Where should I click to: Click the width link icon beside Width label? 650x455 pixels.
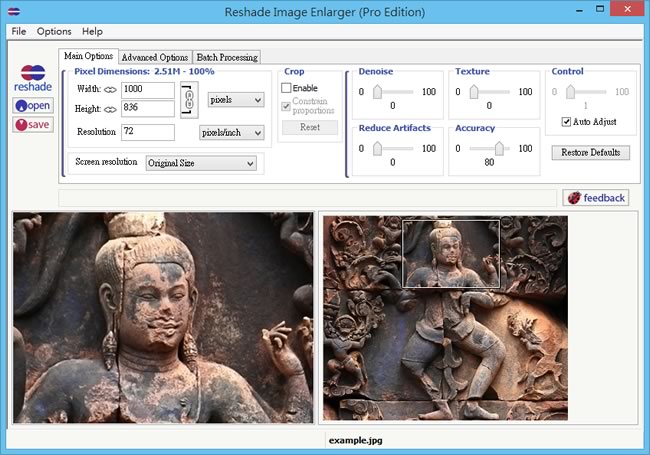pos(111,90)
